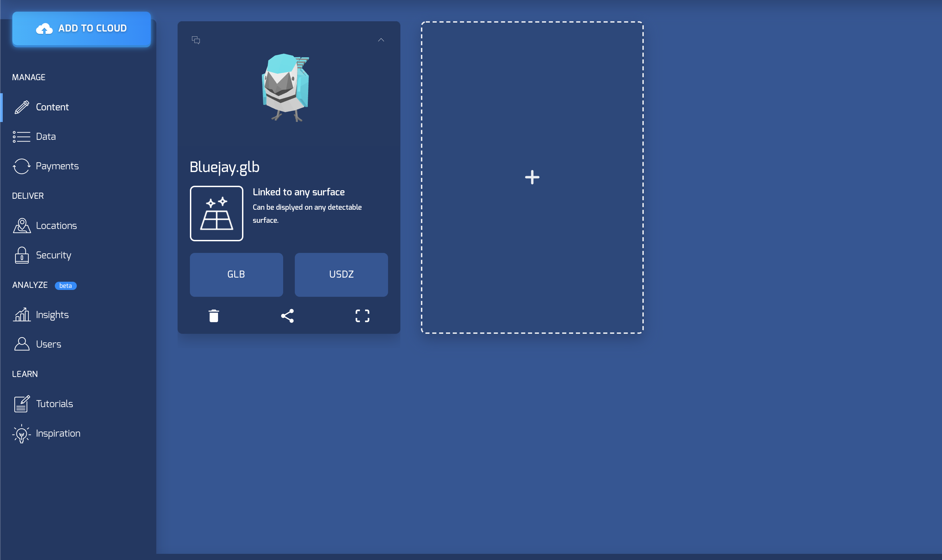Click the Locations deliver icon

tap(21, 225)
